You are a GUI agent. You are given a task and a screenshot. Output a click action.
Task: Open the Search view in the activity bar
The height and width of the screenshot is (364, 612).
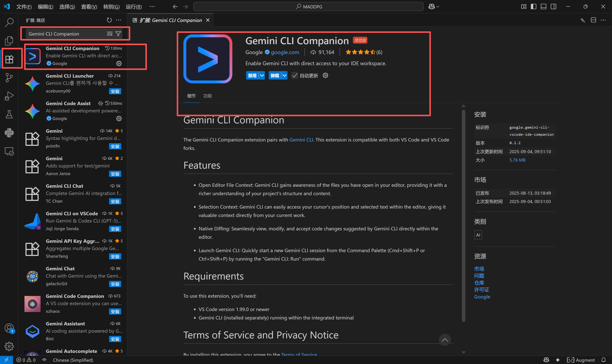tap(9, 22)
